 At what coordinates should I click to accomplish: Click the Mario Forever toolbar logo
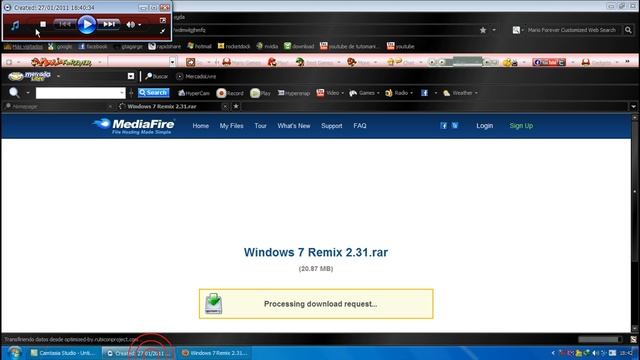tap(61, 62)
